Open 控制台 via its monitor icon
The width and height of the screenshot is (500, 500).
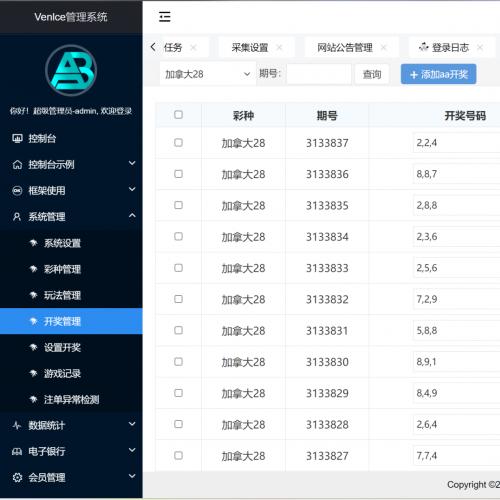coord(17,138)
